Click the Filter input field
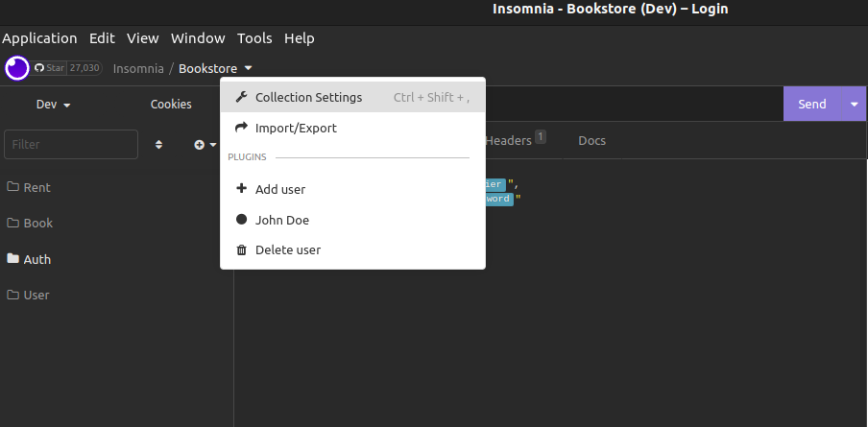Image resolution: width=868 pixels, height=427 pixels. (71, 145)
